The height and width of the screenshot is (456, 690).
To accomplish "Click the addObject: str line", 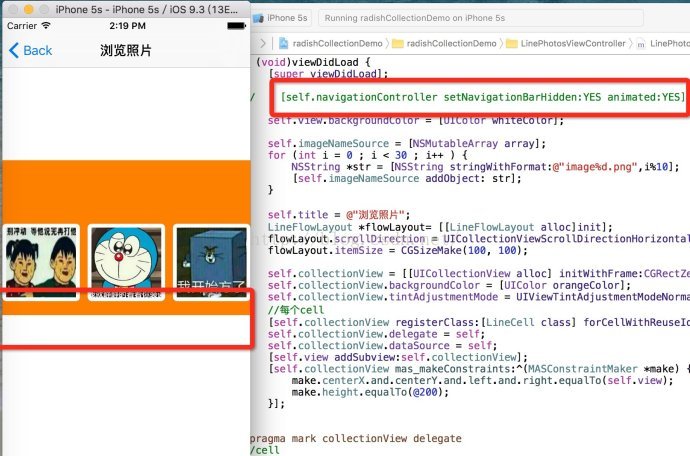I will coord(407,178).
